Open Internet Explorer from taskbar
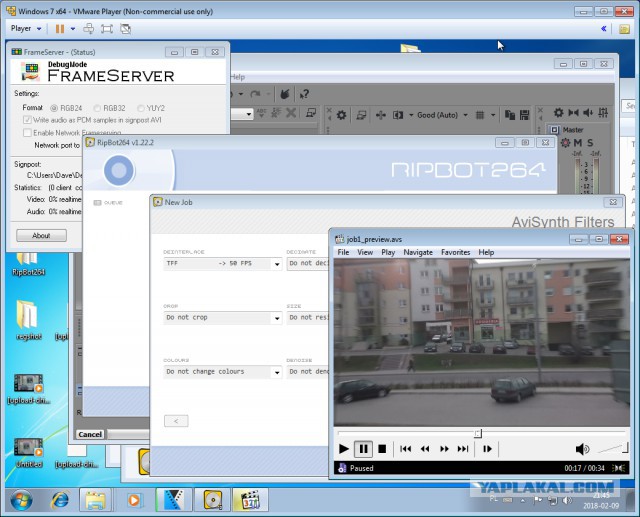This screenshot has height=517, width=640. 60,500
